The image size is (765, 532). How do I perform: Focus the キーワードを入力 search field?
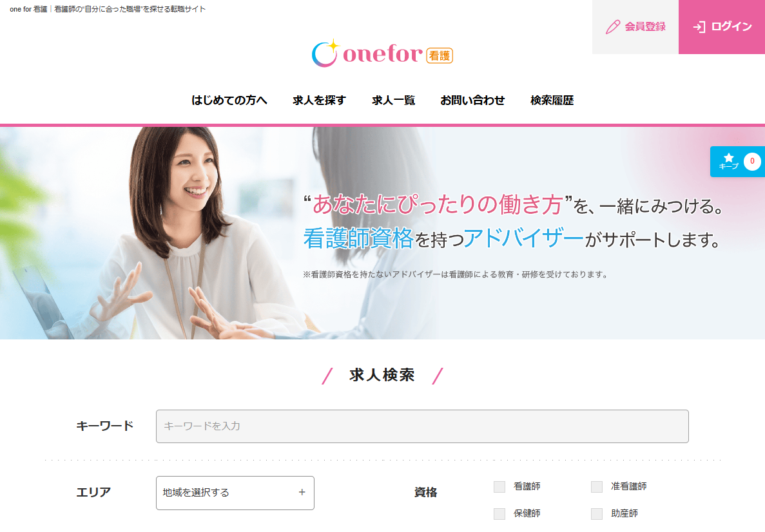[422, 426]
